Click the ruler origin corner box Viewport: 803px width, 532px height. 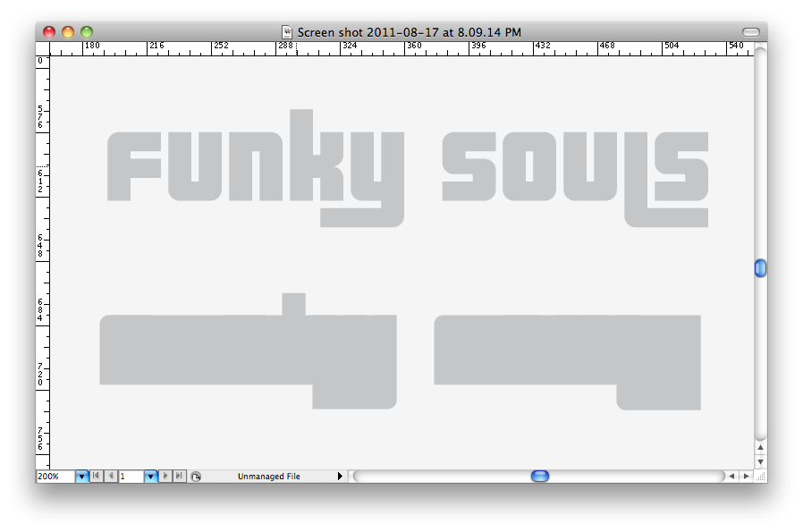pyautogui.click(x=43, y=49)
